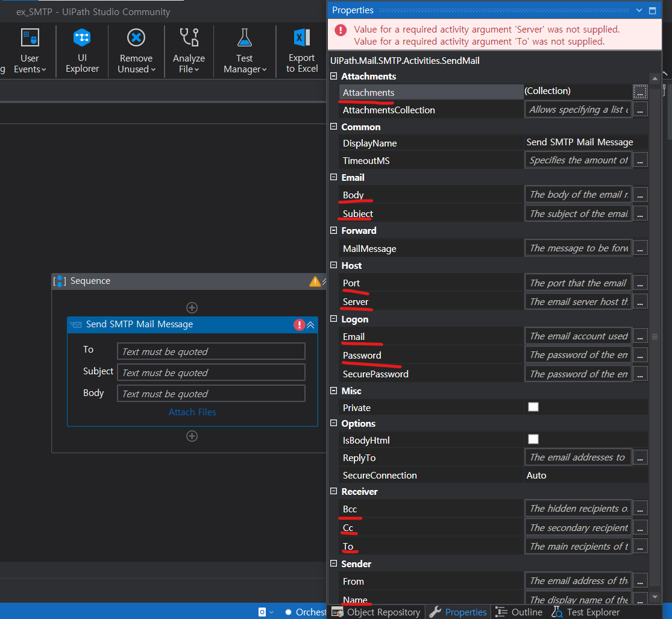
Task: Collapse the Common property category
Action: pos(334,127)
